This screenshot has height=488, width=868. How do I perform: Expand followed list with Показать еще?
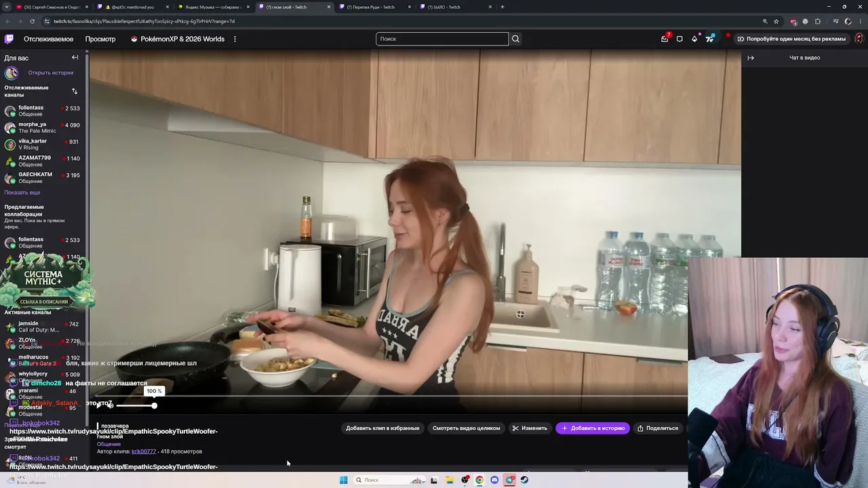coord(22,192)
